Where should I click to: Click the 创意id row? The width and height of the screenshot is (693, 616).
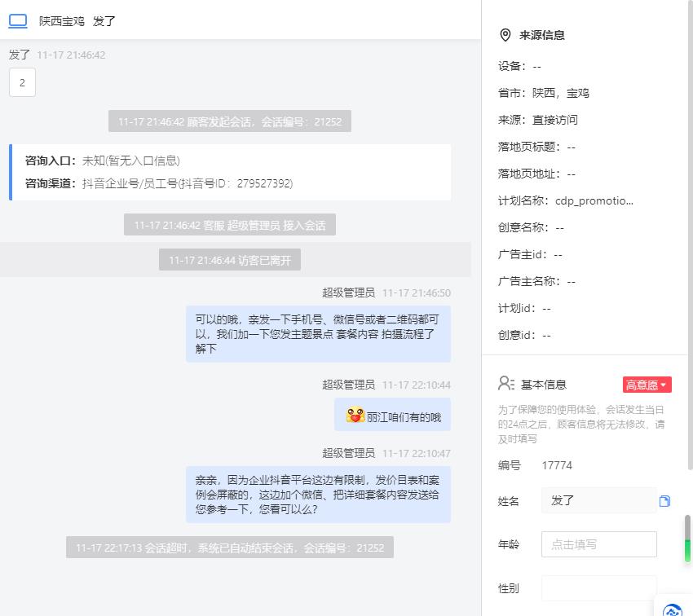coord(524,335)
